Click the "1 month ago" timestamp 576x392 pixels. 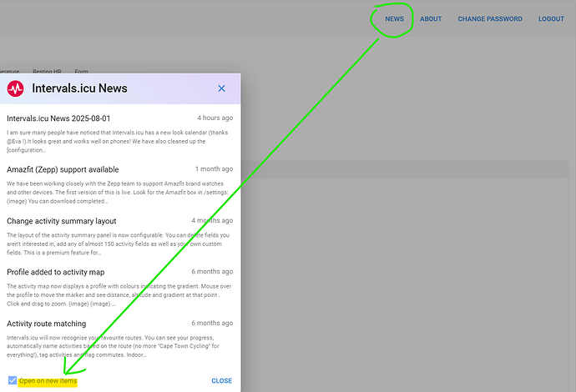[215, 169]
